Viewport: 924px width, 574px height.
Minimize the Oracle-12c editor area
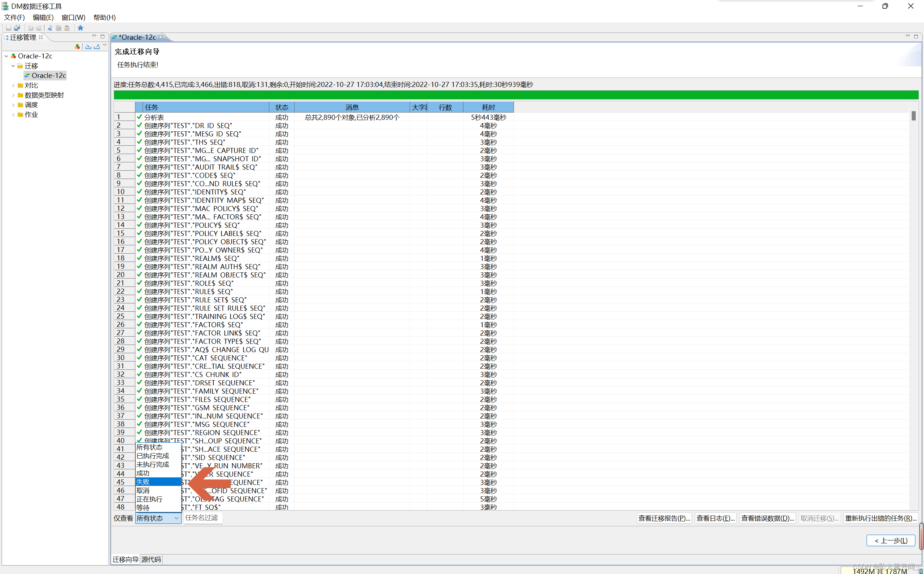tap(908, 36)
